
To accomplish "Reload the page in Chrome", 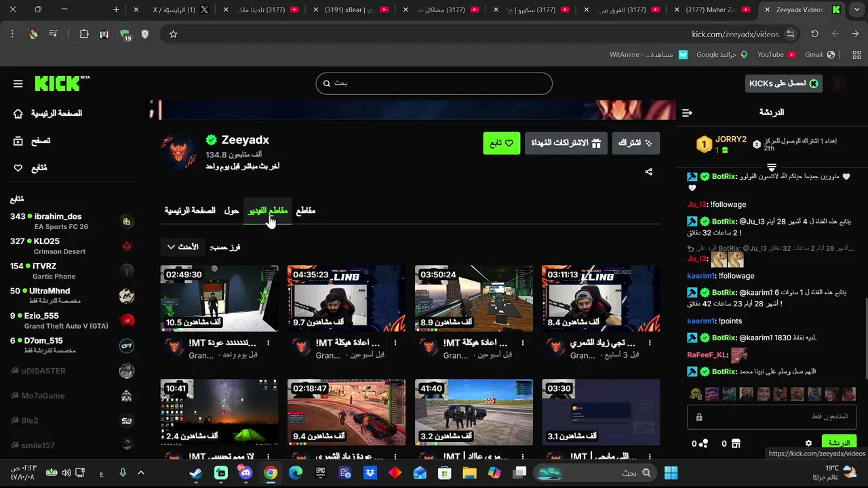I will point(814,34).
